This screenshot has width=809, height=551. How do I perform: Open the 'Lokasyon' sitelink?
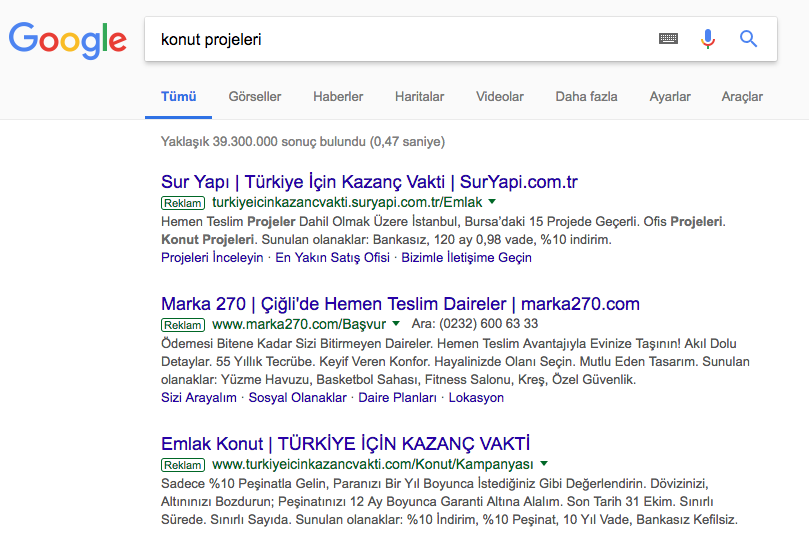pyautogui.click(x=476, y=398)
